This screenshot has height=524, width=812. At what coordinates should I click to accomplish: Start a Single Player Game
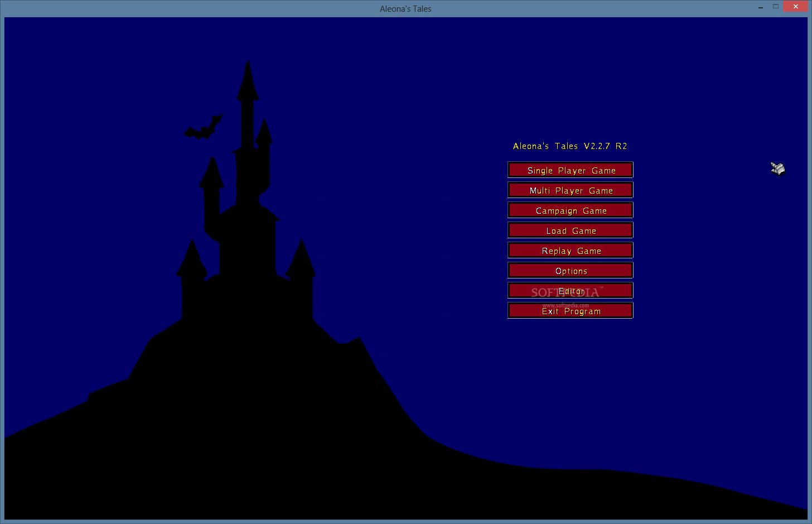point(571,170)
